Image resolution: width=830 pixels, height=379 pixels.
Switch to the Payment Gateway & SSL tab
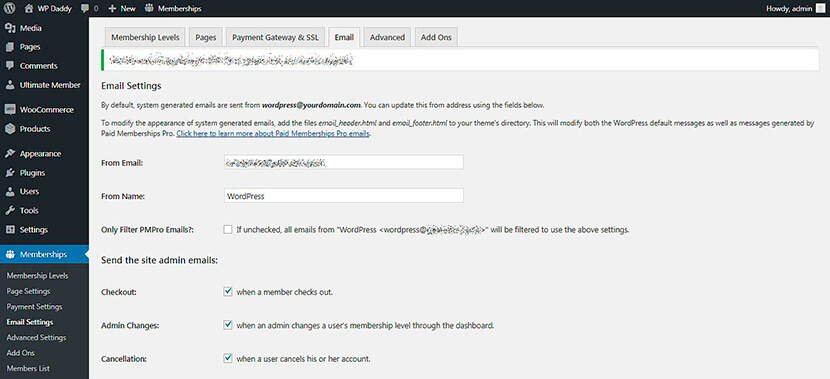point(275,38)
